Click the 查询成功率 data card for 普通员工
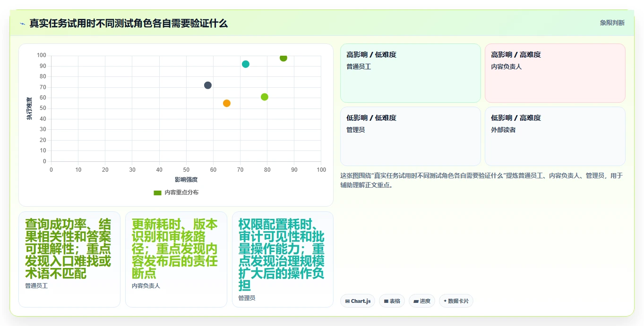 pos(69,259)
